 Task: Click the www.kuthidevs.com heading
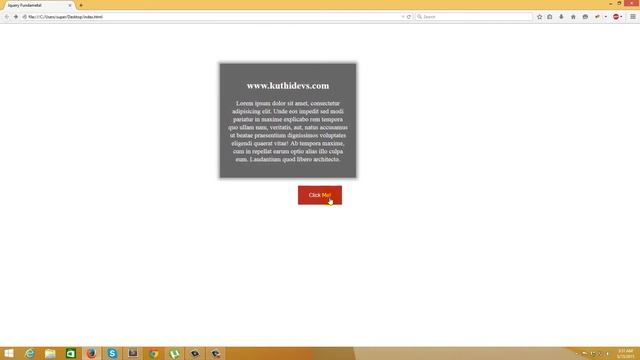click(x=288, y=86)
